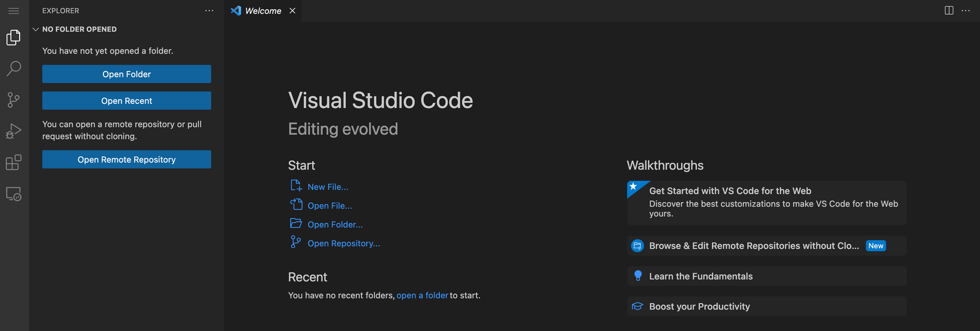
Task: Click the VS Code logo in Welcome tab
Action: click(x=236, y=11)
